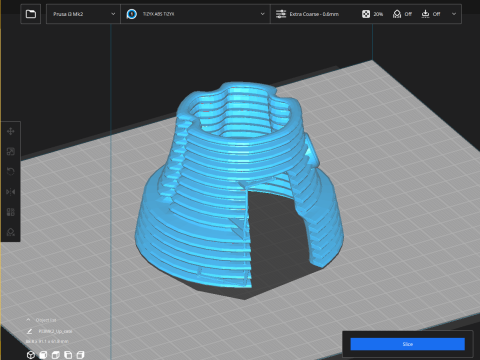This screenshot has height=360, width=480.
Task: Click the infill density icon
Action: pos(366,14)
